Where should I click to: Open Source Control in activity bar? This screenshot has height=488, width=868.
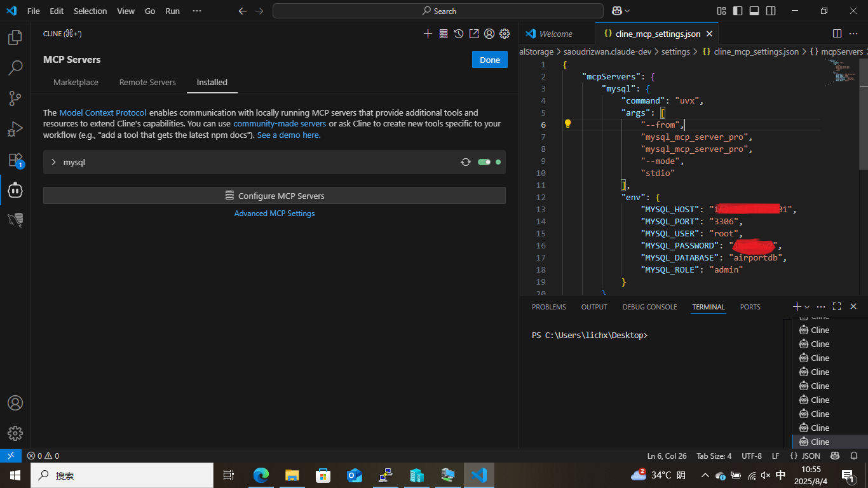pos(15,98)
